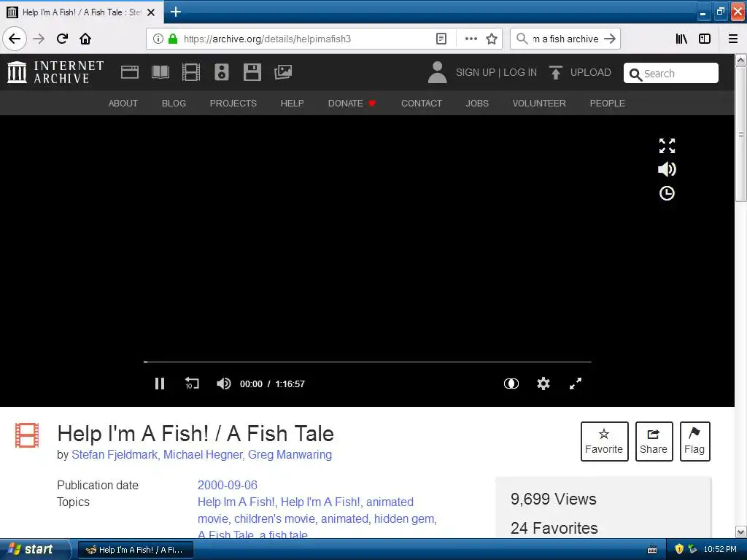Toggle the browser sidebar
Screen dimensions: 747x560
[x=705, y=39]
